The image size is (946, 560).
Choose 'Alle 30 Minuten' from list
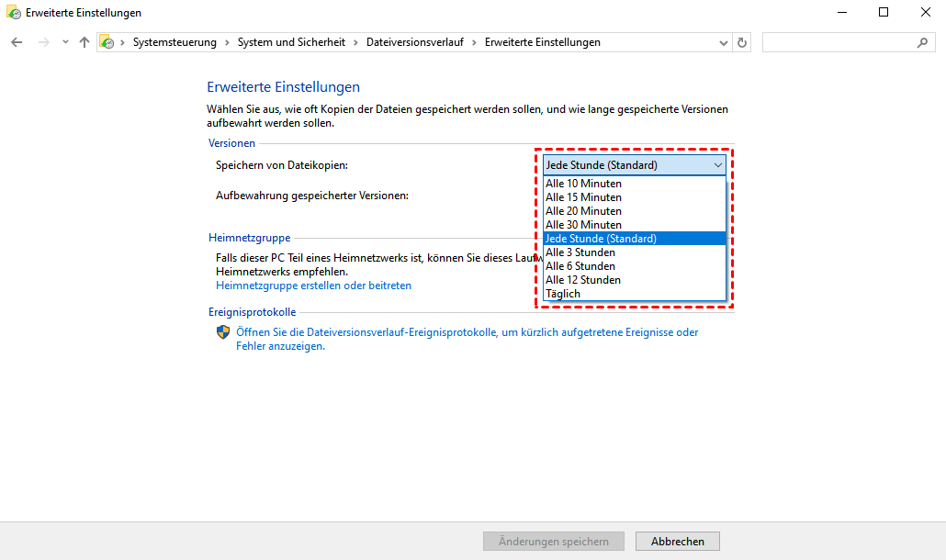point(583,225)
